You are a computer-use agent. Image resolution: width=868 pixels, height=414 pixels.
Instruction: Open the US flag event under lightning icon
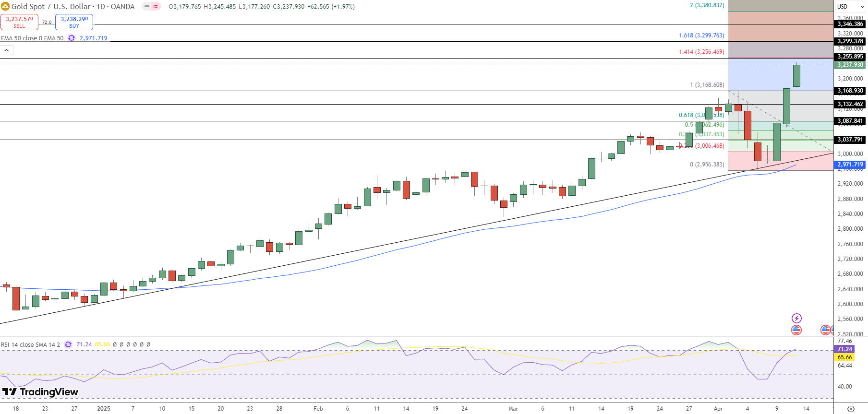796,330
